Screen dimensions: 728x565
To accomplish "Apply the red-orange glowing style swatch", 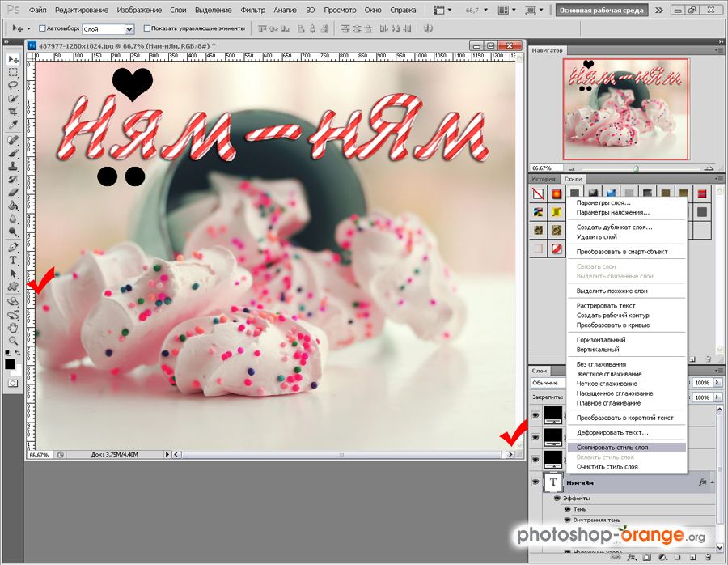I will pos(557,193).
